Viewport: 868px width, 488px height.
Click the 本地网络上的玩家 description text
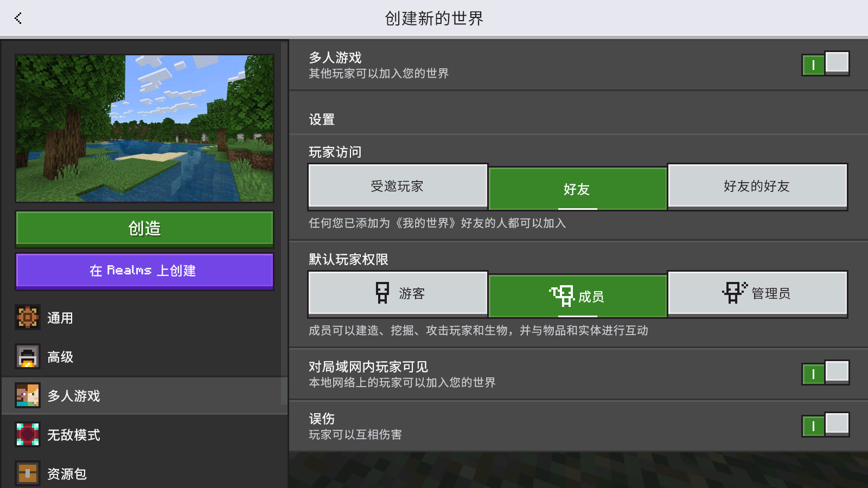(x=402, y=382)
